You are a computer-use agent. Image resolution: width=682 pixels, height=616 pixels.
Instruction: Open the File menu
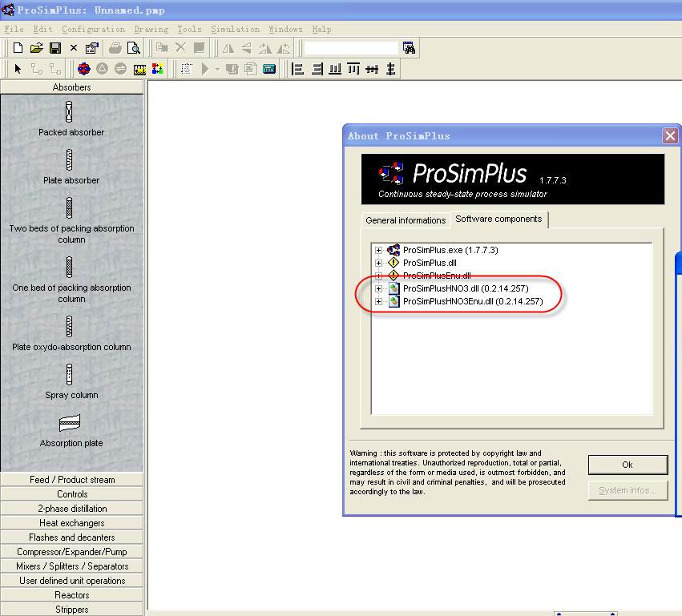point(14,29)
